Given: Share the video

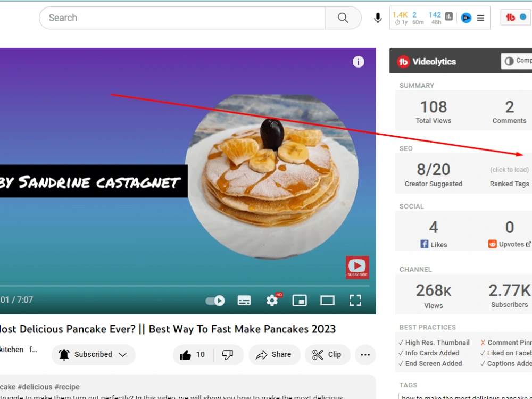Looking at the screenshot, I should pyautogui.click(x=274, y=354).
